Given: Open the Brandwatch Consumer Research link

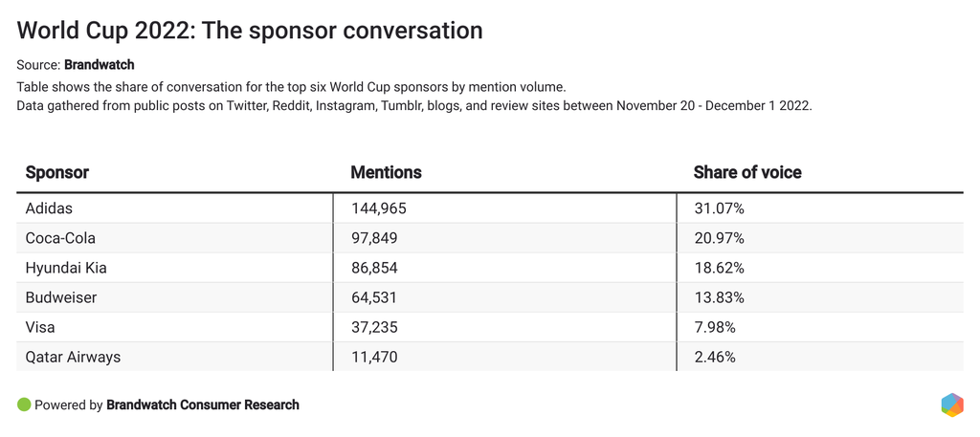Looking at the screenshot, I should point(203,404).
